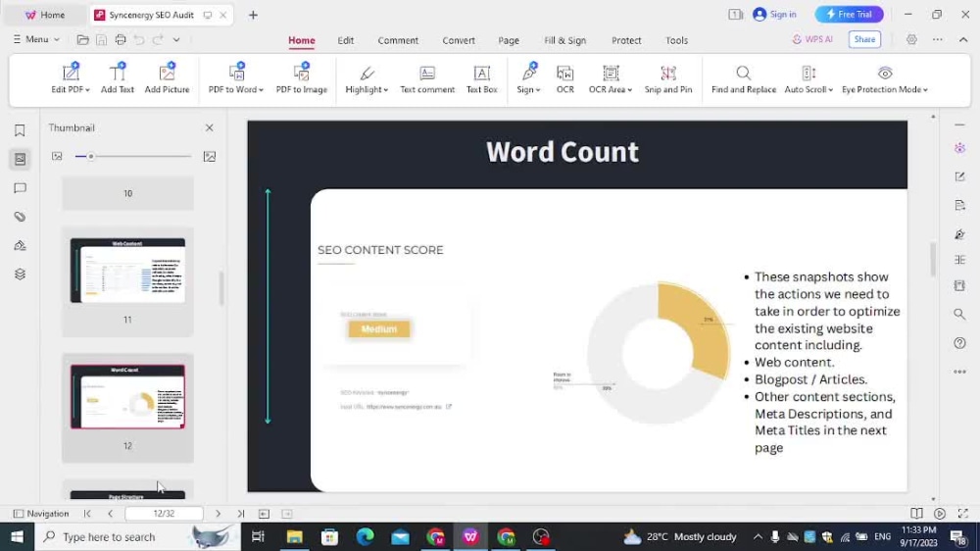The image size is (980, 551).
Task: Run OCR on the document
Action: [565, 78]
